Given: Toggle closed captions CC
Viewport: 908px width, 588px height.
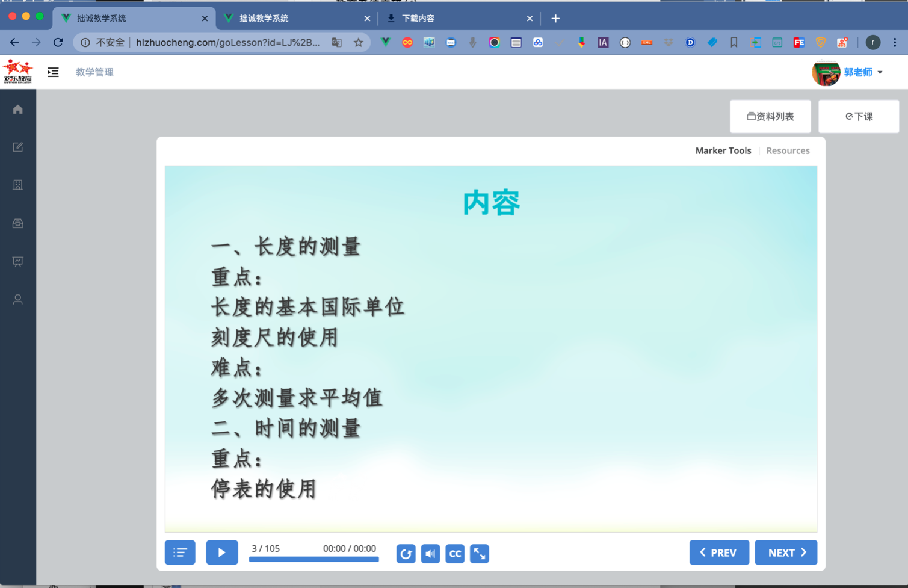Looking at the screenshot, I should tap(455, 554).
